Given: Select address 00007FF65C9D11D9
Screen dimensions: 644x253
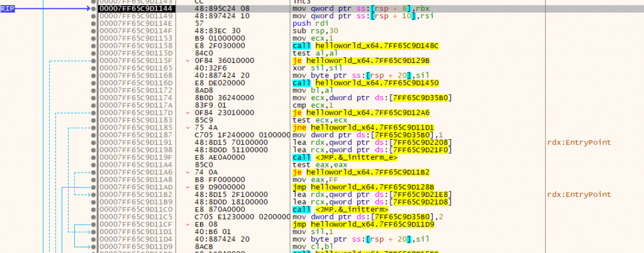Looking at the screenshot, I should tap(136, 247).
